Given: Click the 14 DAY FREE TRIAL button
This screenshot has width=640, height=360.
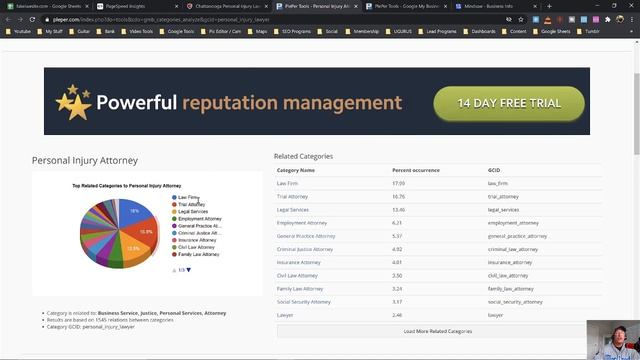Looking at the screenshot, I should 509,103.
